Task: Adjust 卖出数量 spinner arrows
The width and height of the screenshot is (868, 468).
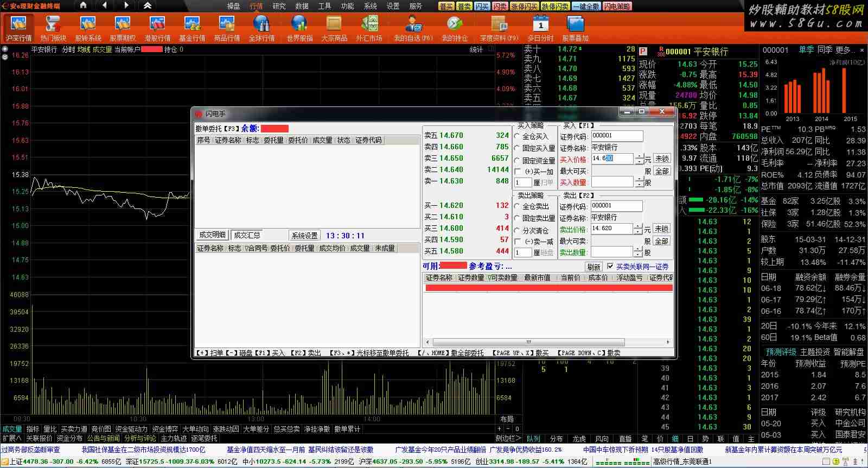Action: pos(639,252)
